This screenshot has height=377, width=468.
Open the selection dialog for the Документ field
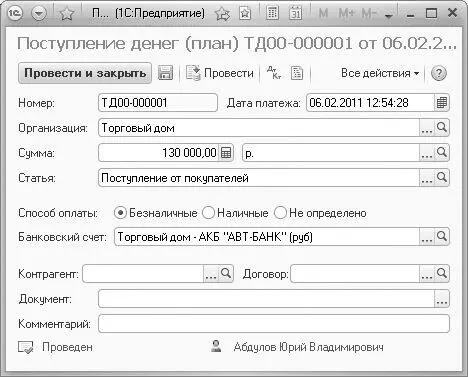(442, 299)
